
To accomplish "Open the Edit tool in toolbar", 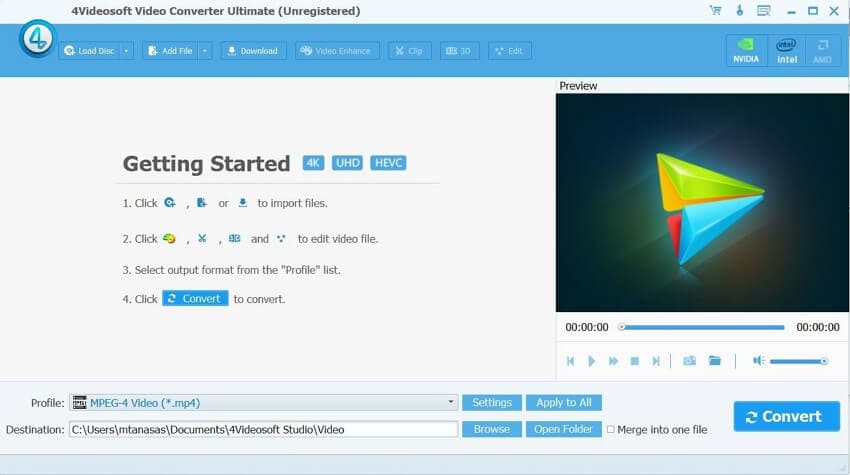I will (x=510, y=51).
